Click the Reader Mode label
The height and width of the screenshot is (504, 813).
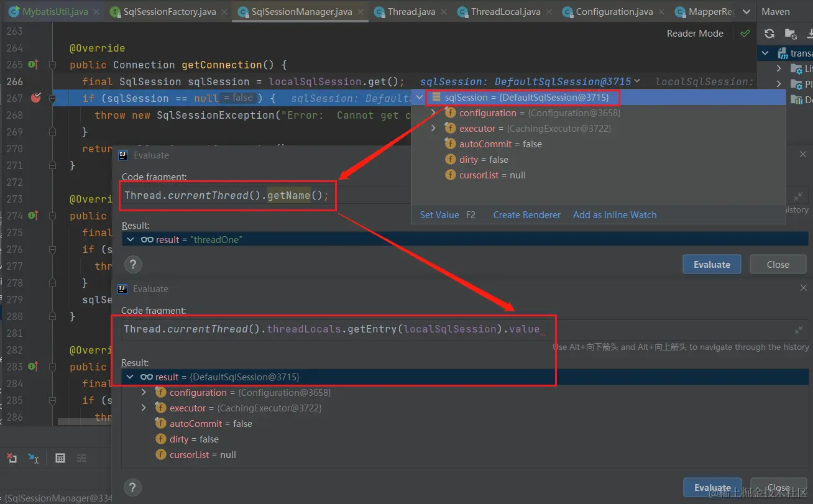click(x=695, y=34)
